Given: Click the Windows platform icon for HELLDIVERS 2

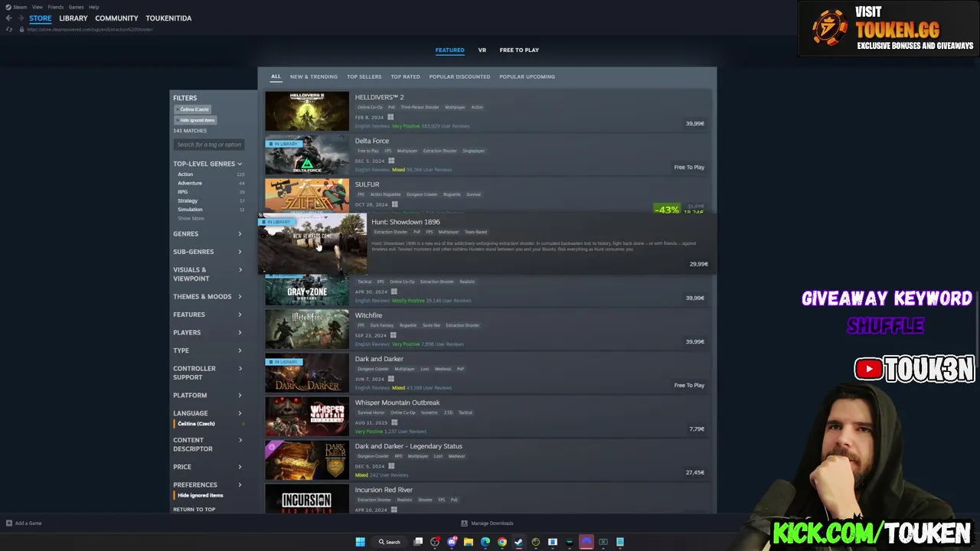Looking at the screenshot, I should click(x=390, y=117).
